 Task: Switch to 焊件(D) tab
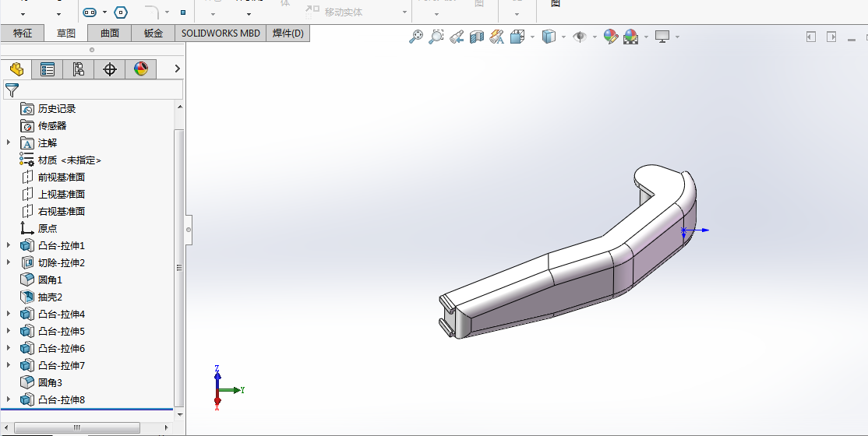click(x=288, y=33)
